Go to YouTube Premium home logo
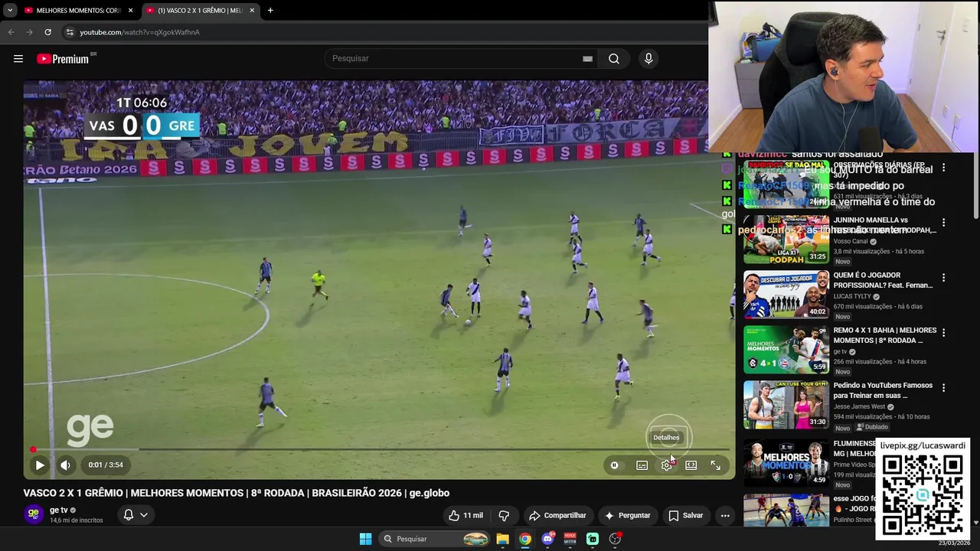The width and height of the screenshot is (980, 551). click(x=64, y=59)
